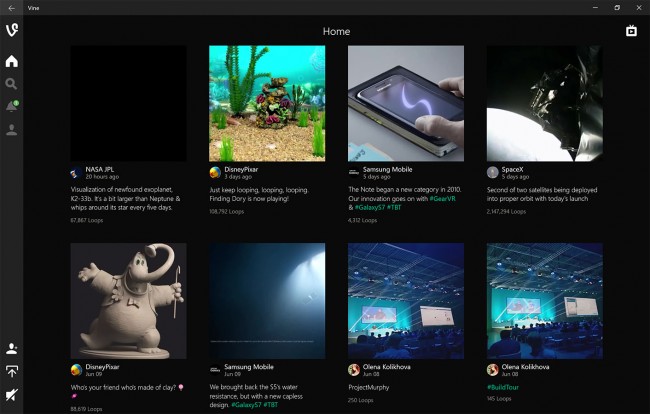Click SpaceX avatar icon
Viewport: 650px width, 414px height.
click(492, 172)
